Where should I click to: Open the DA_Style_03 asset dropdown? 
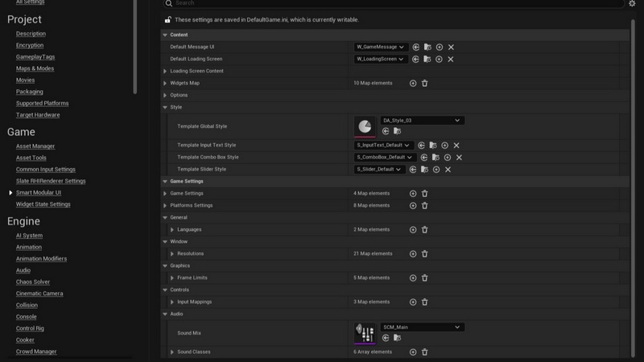click(x=422, y=121)
